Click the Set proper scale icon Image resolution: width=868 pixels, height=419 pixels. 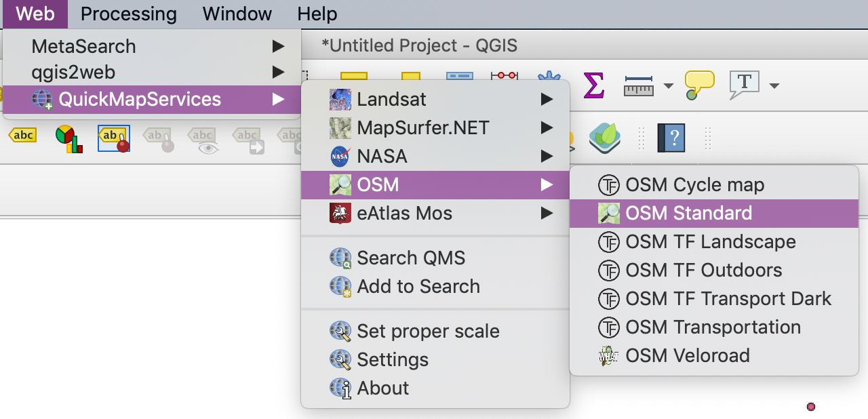click(340, 332)
